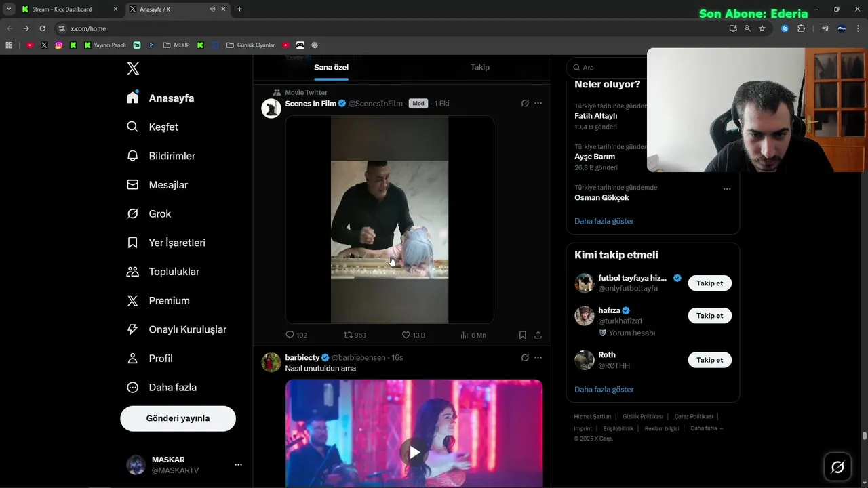868x488 pixels.
Task: Follow the hafıza account
Action: point(709,316)
